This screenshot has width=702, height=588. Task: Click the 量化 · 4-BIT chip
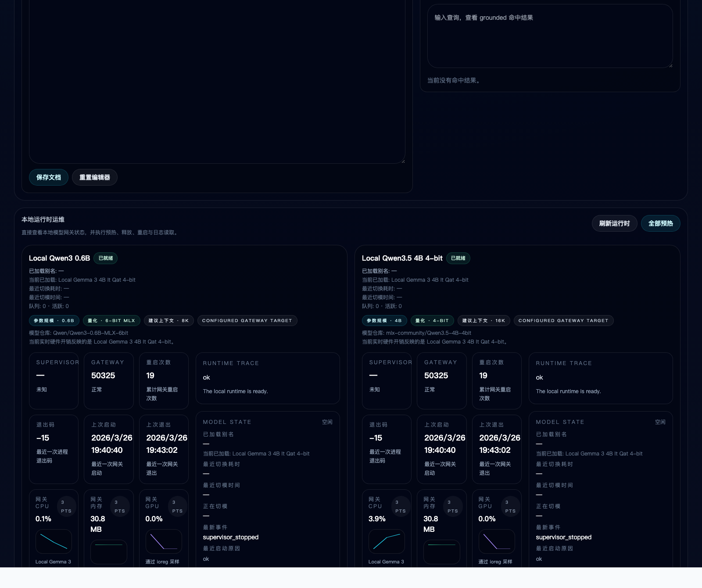(432, 320)
